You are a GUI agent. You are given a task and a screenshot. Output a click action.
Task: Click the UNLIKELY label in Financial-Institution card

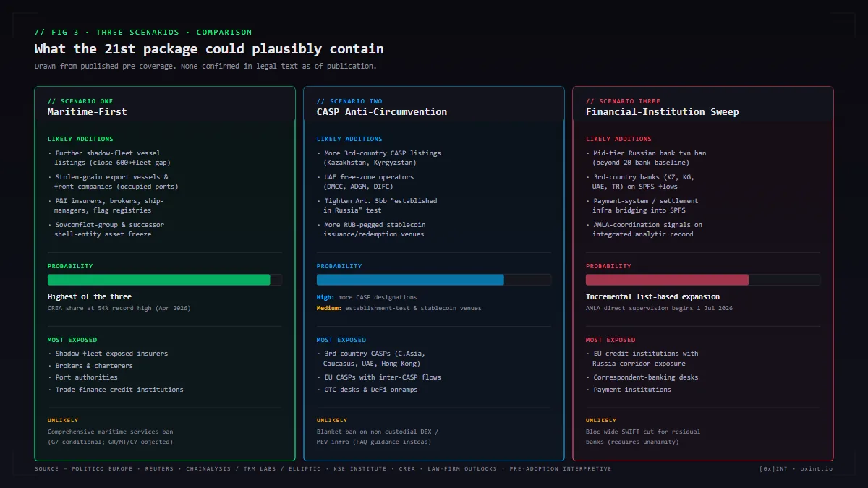(x=601, y=420)
